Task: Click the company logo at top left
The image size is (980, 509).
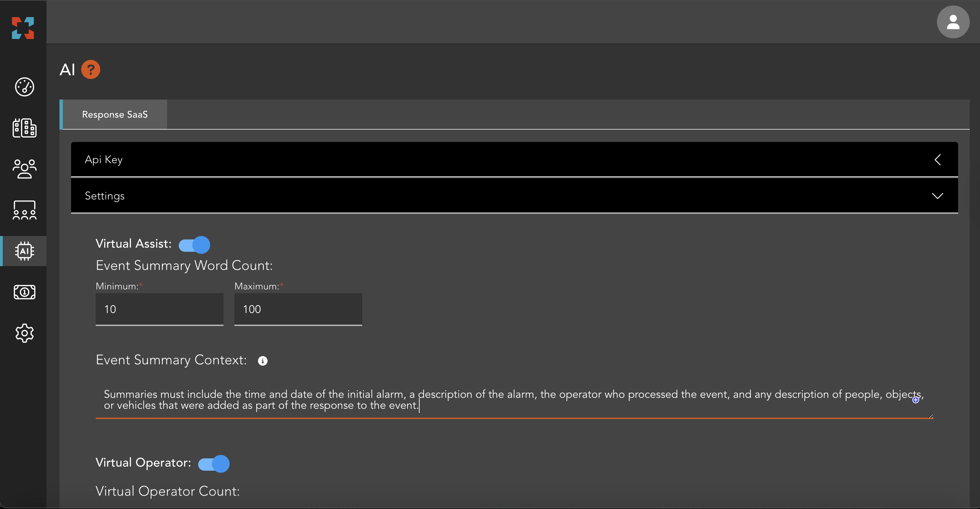Action: [23, 27]
